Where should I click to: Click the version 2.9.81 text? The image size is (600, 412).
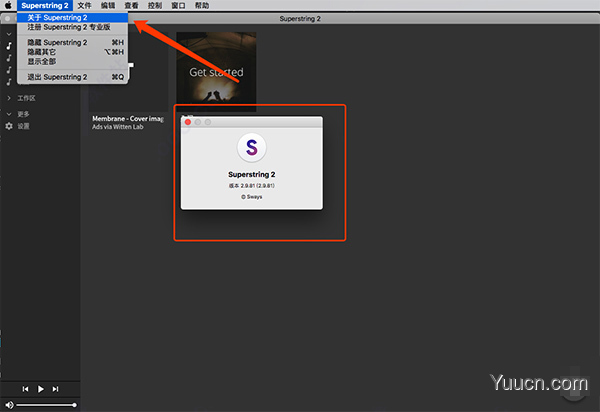click(x=251, y=186)
